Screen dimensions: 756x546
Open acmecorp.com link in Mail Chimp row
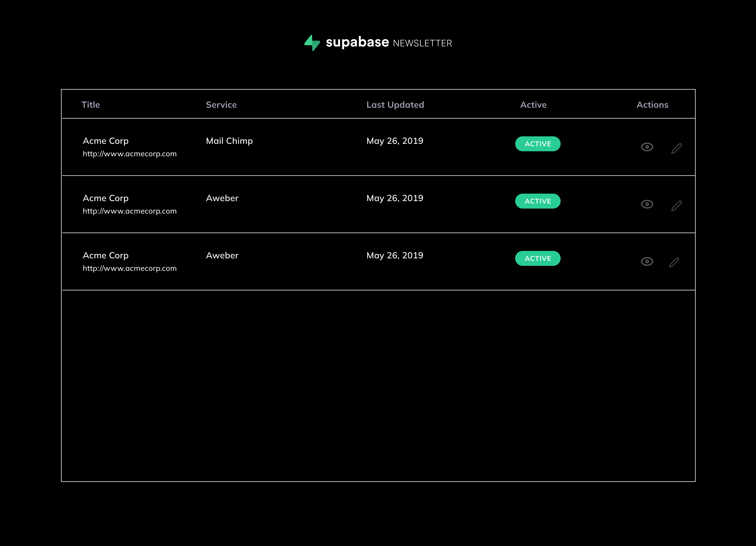[x=130, y=154]
